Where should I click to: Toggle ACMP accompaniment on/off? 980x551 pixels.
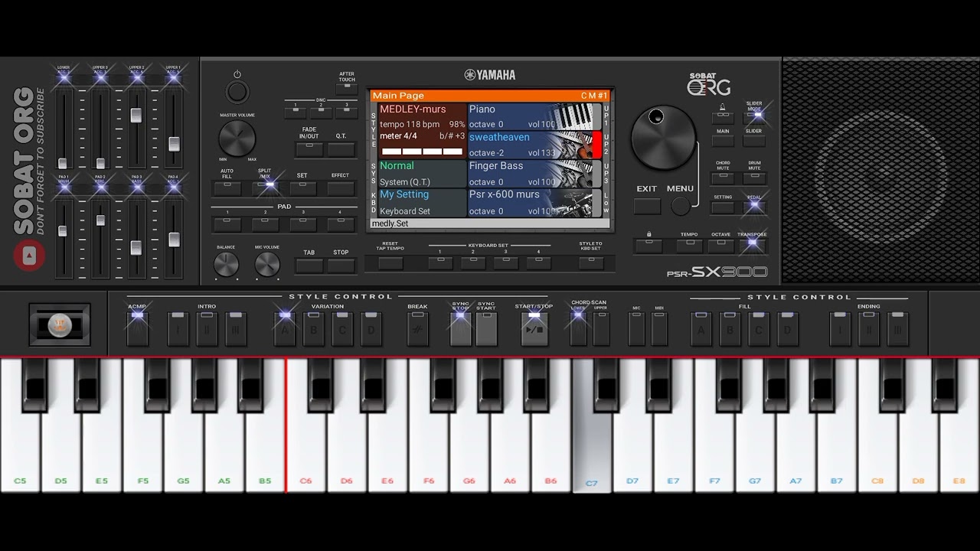pos(137,329)
